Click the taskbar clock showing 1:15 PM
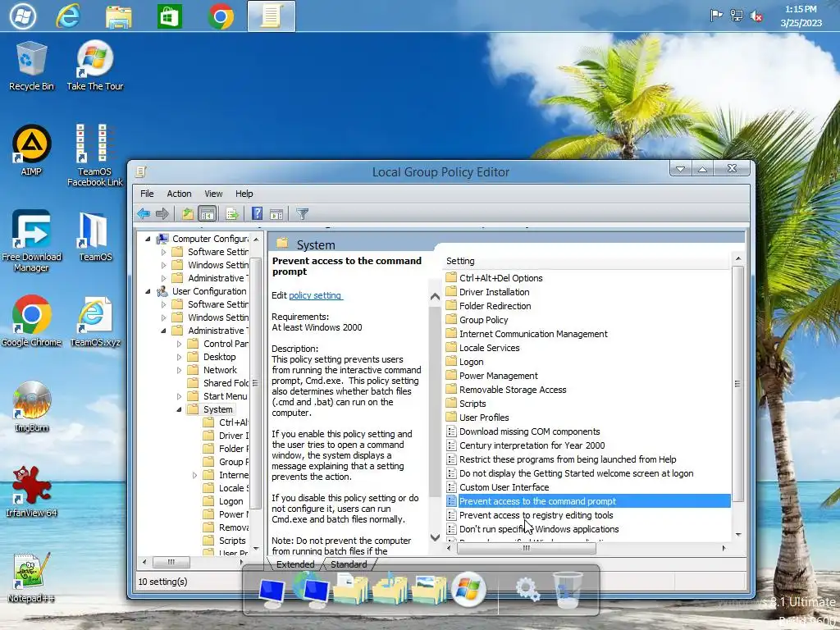 [801, 16]
